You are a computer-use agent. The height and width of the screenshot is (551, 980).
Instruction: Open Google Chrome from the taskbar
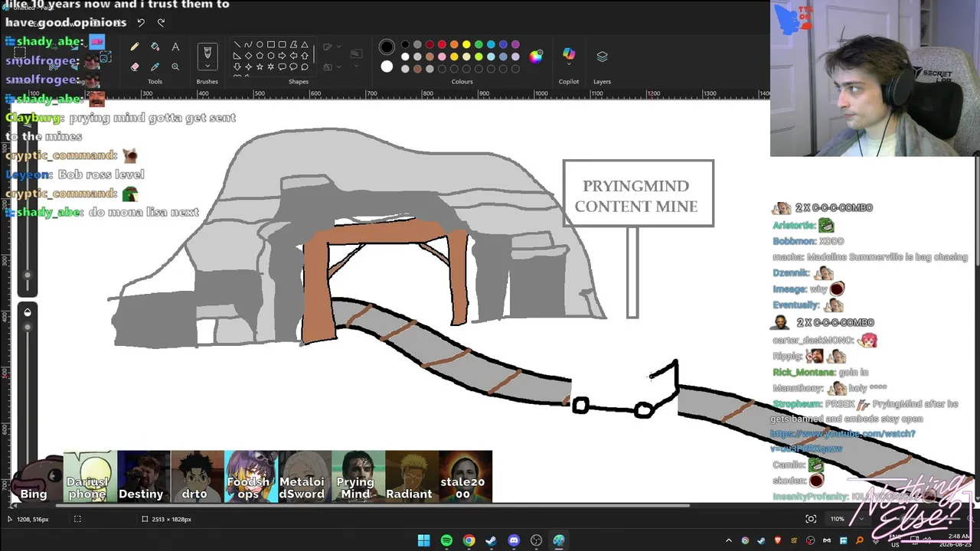(x=469, y=541)
